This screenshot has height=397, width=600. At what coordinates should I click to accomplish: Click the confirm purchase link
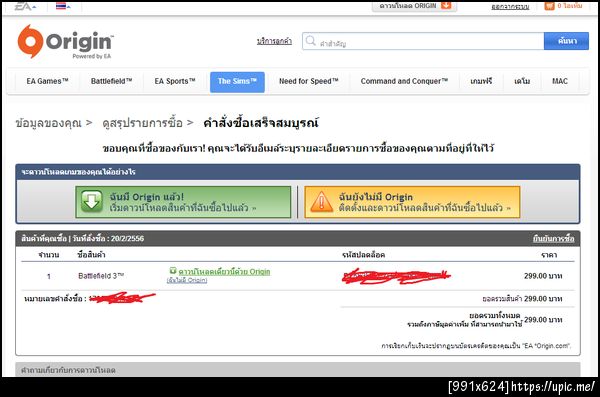point(553,239)
